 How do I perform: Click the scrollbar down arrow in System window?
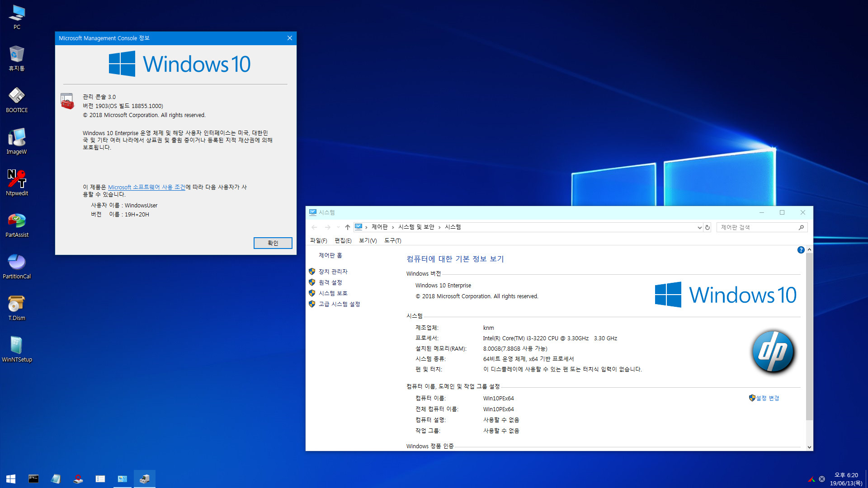pos(809,447)
